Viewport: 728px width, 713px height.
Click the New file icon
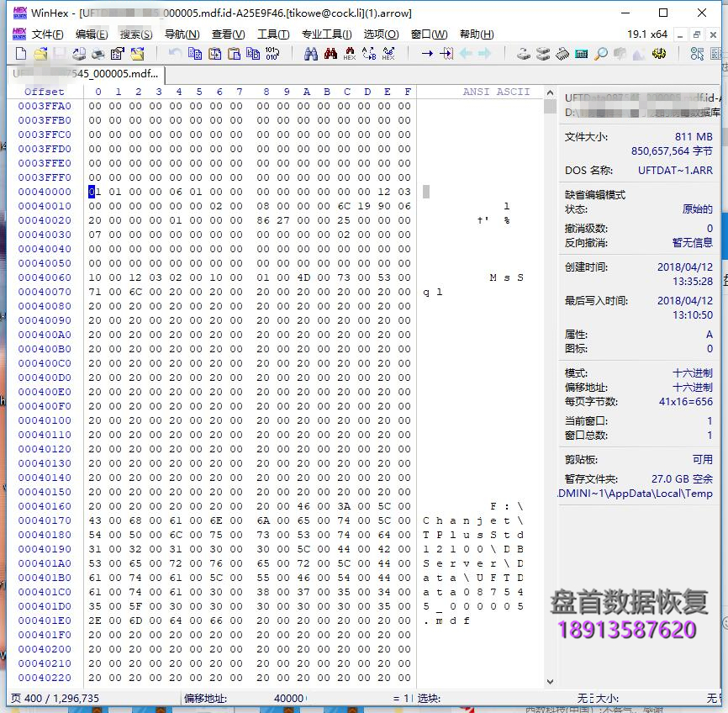(x=22, y=54)
